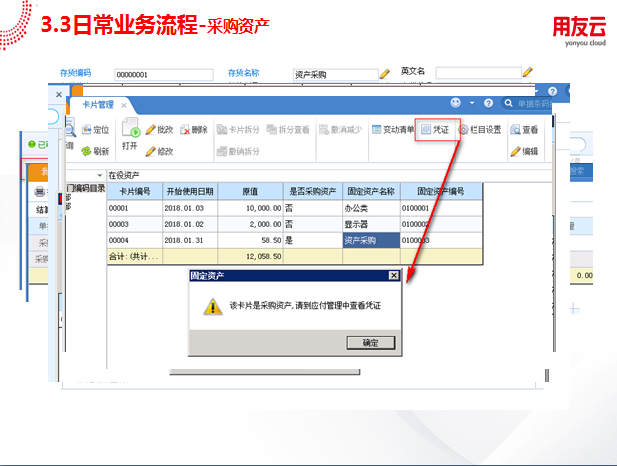Select card row 00001
Image resolution: width=617 pixels, height=466 pixels.
[295, 208]
